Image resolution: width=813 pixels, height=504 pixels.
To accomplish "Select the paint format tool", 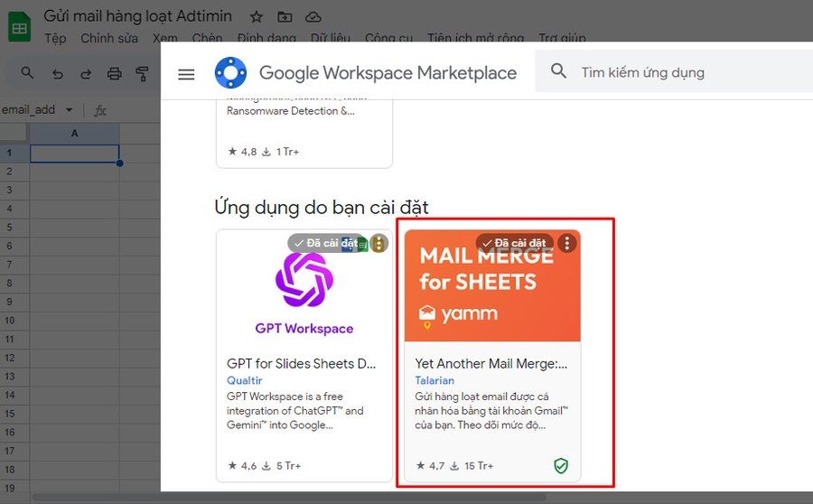I will [x=142, y=74].
